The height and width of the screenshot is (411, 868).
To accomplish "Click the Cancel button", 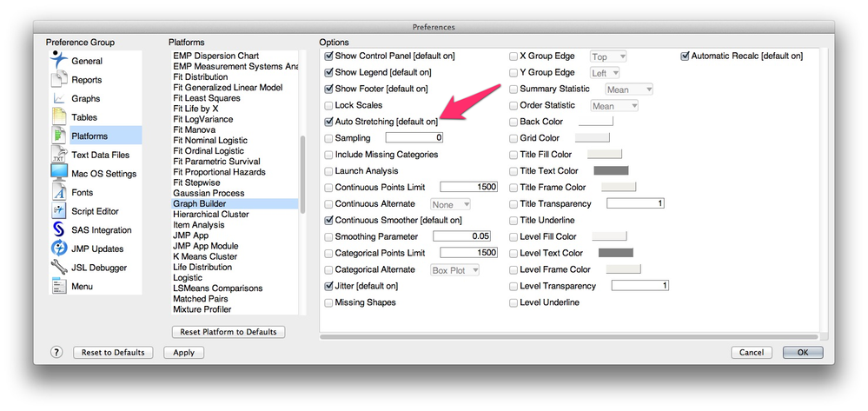I will pos(752,352).
